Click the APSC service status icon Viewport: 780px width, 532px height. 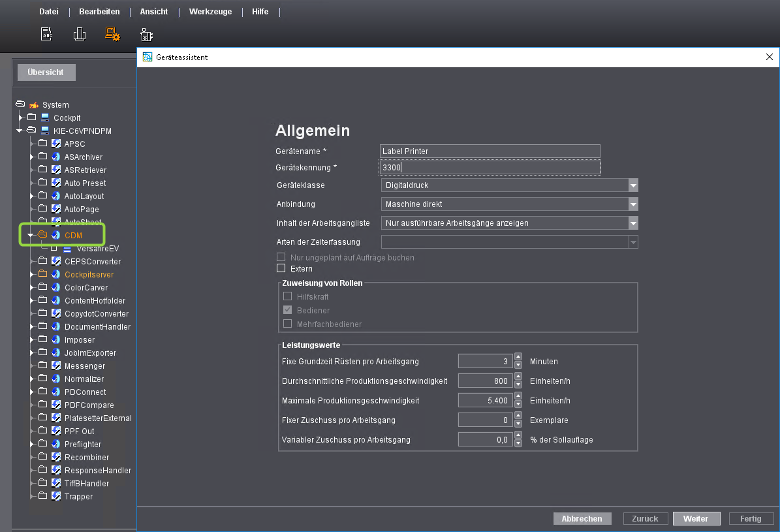point(56,144)
